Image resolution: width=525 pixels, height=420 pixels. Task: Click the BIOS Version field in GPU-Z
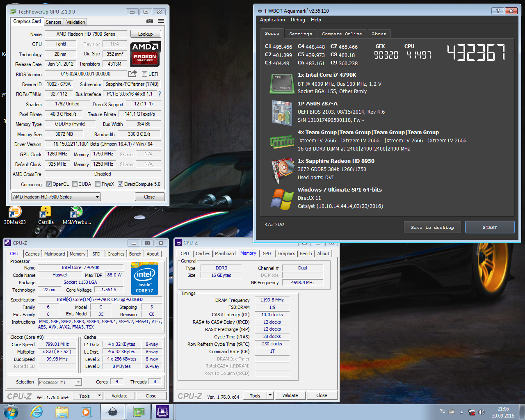86,74
